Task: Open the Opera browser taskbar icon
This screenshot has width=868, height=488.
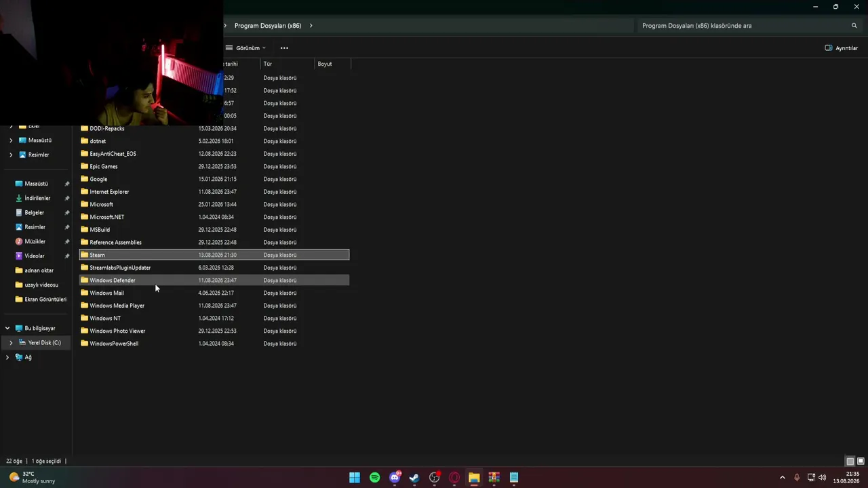Action: [x=454, y=478]
